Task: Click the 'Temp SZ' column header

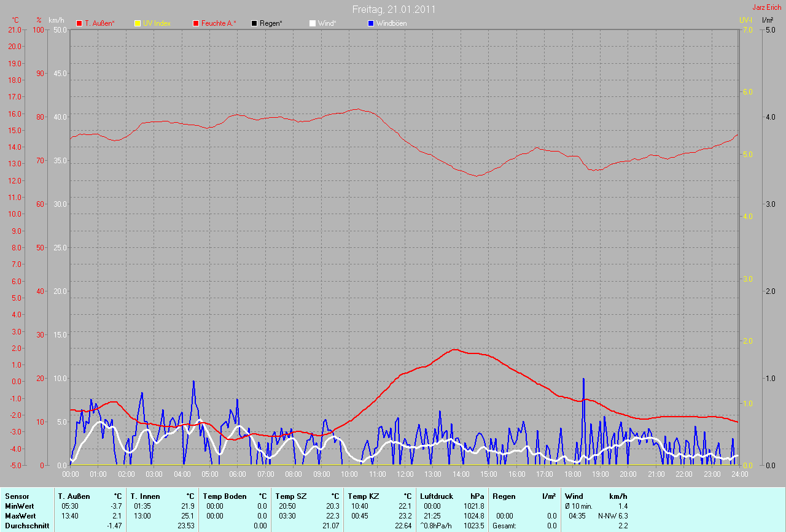Action: [x=290, y=496]
